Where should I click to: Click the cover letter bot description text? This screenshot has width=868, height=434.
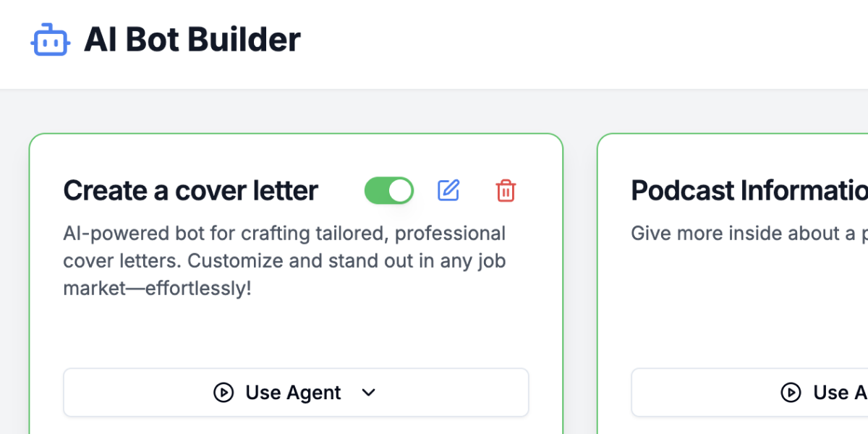[x=285, y=261]
